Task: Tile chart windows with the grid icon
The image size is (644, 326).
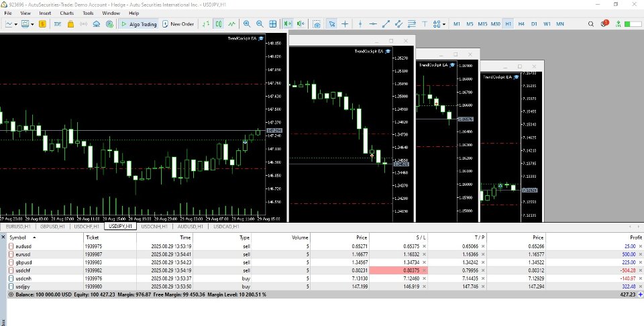Action: click(x=273, y=24)
